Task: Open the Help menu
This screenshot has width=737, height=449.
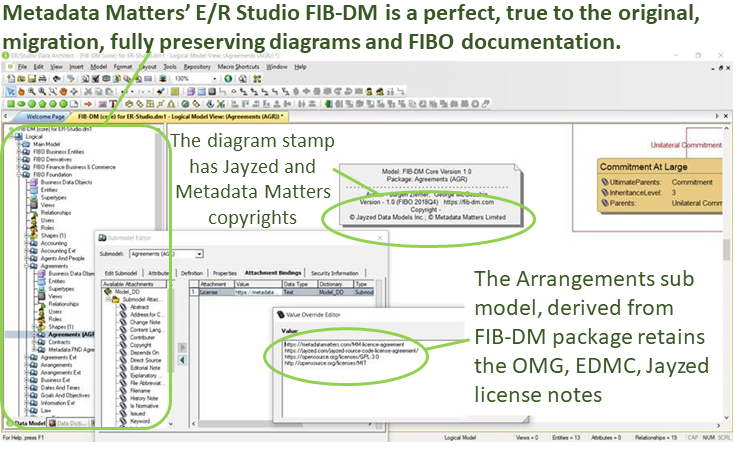Action: coord(300,67)
